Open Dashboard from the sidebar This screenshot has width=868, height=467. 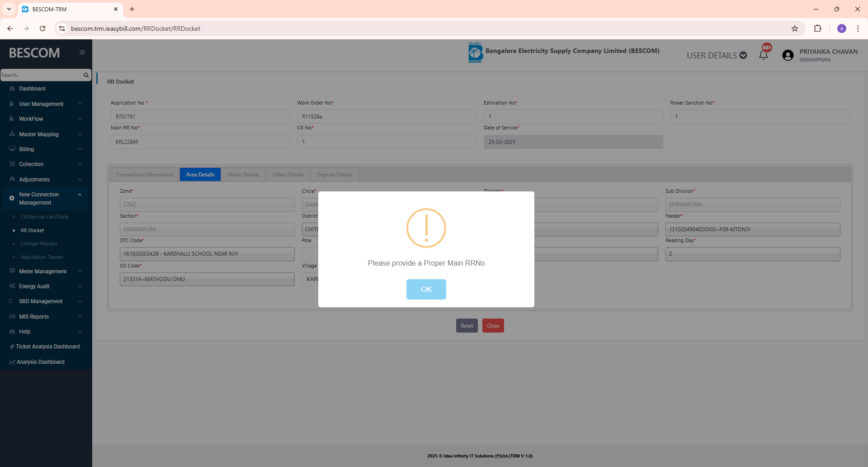pyautogui.click(x=32, y=89)
